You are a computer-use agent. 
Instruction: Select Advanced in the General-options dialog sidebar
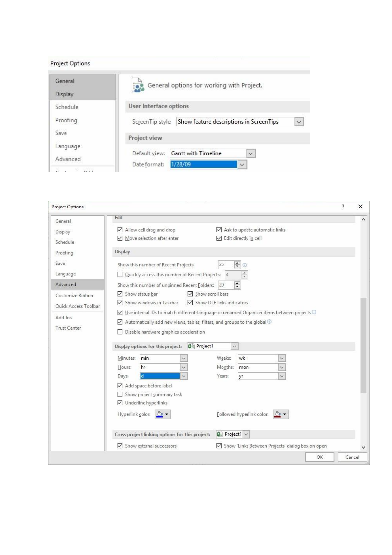[83, 159]
